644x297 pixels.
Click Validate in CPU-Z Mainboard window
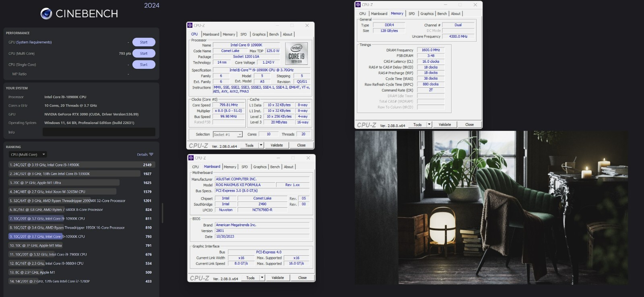tap(278, 278)
